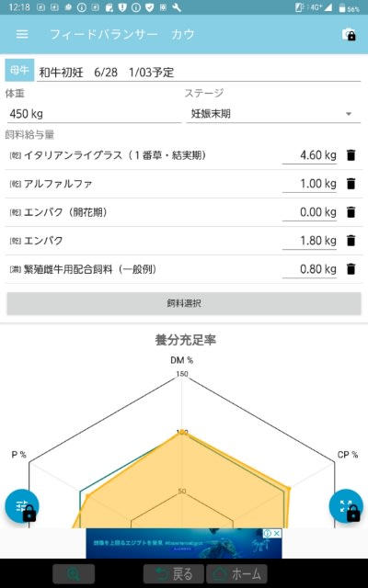This screenshot has height=588, width=368.
Task: Tap the locked camera icon in header
Action: (349, 35)
